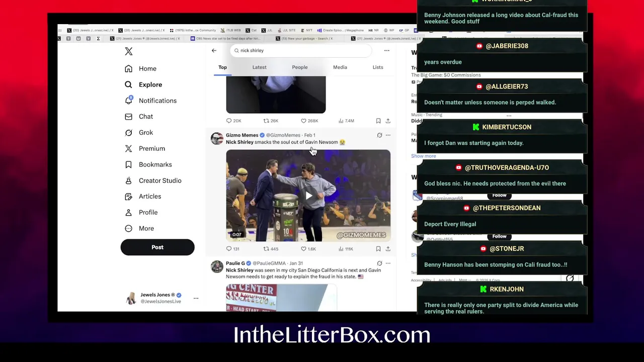Click repost icon with 445 count

(266, 249)
